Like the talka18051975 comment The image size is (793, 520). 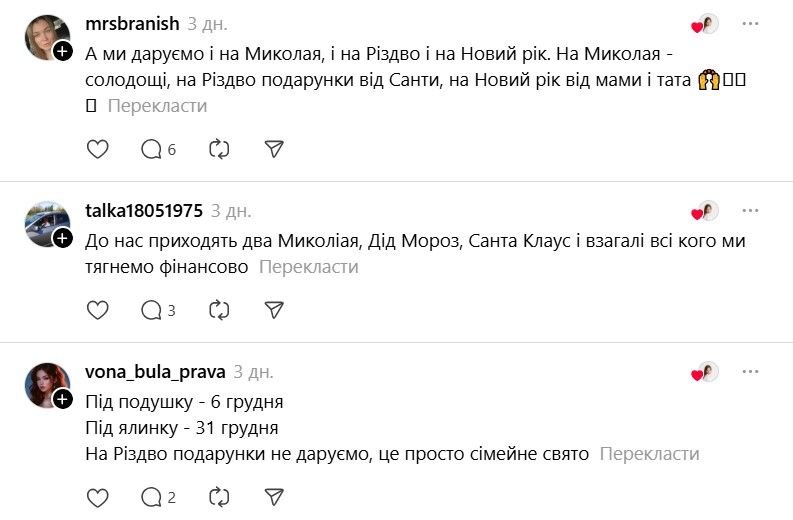[97, 310]
